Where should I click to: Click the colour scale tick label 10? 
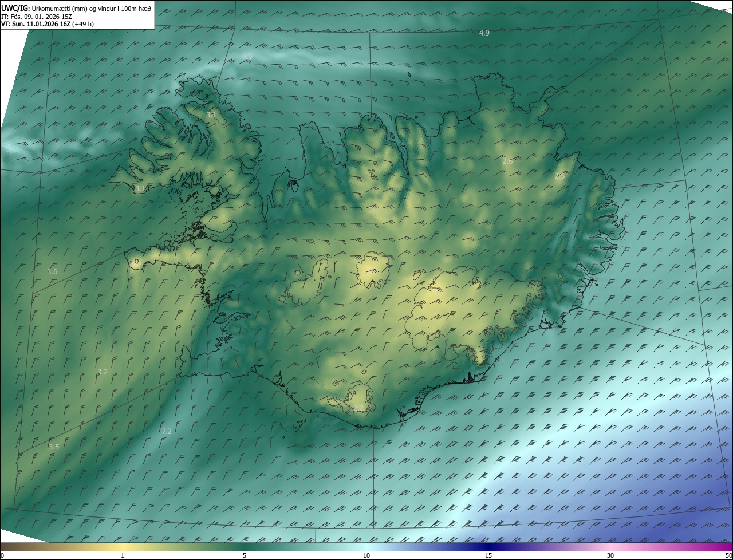click(x=366, y=556)
